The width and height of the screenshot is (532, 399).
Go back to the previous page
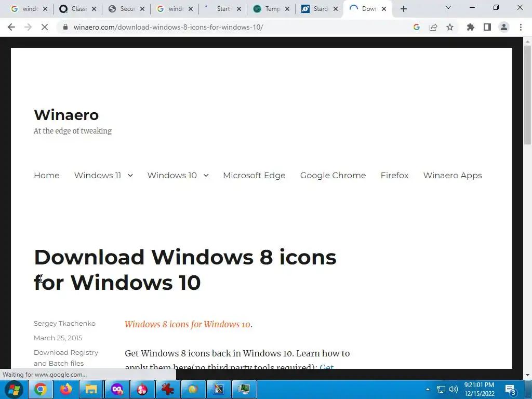tap(11, 27)
